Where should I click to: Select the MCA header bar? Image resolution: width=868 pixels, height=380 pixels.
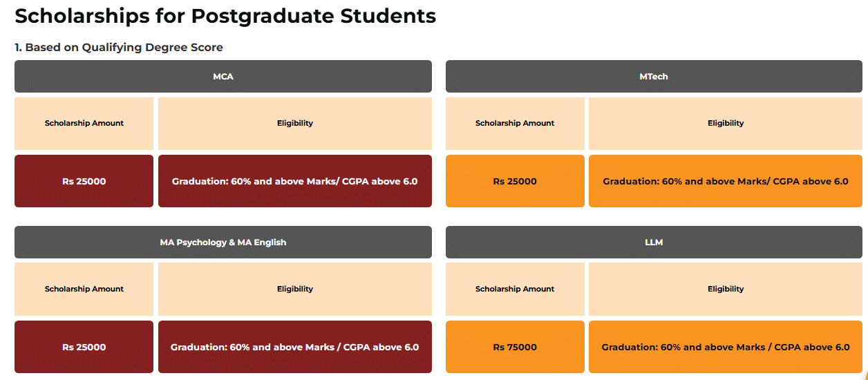(223, 77)
